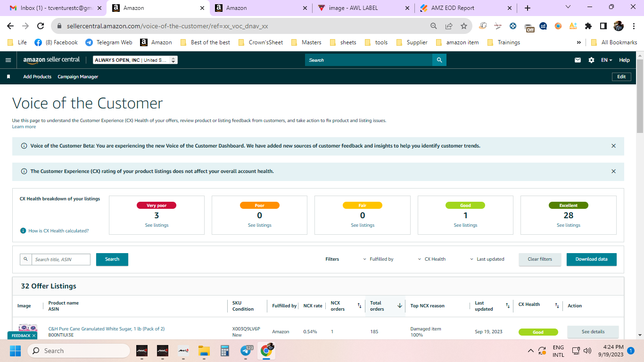
Task: Focus the Search title, ASIN field
Action: tap(61, 259)
